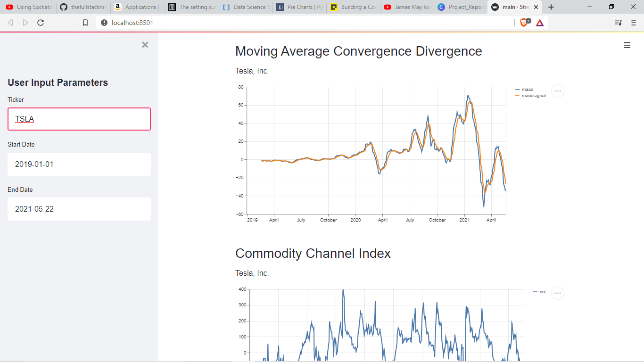Close the active main Streamlit tab

(x=536, y=7)
